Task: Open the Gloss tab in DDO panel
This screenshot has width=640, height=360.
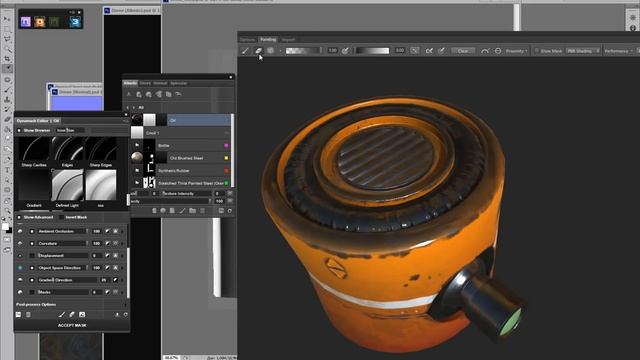Action: click(x=145, y=83)
